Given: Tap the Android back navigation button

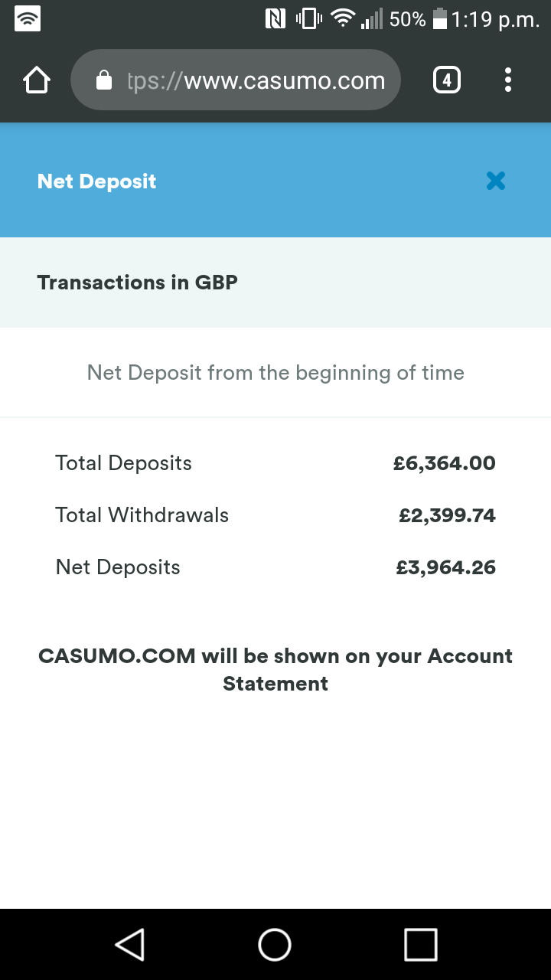Looking at the screenshot, I should (x=129, y=944).
